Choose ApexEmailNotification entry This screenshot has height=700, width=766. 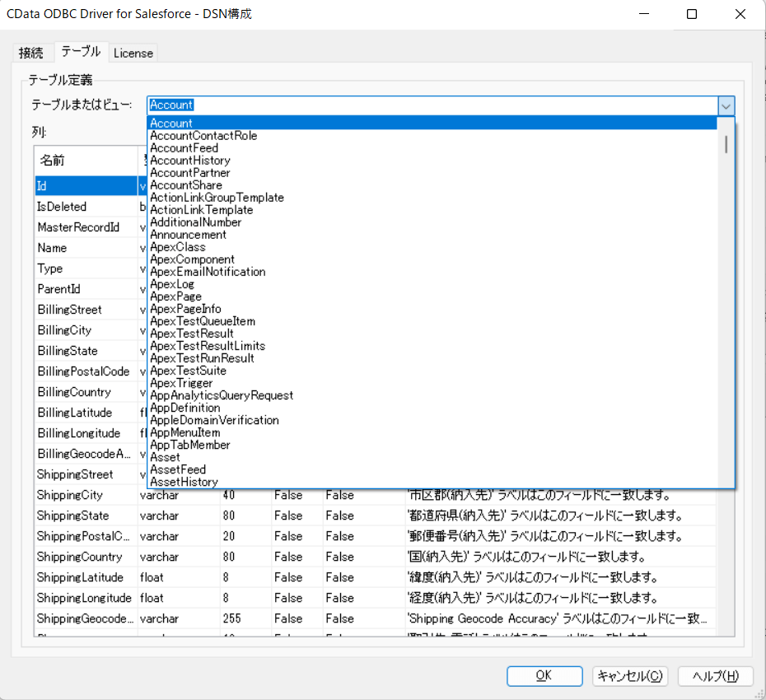pyautogui.click(x=432, y=272)
